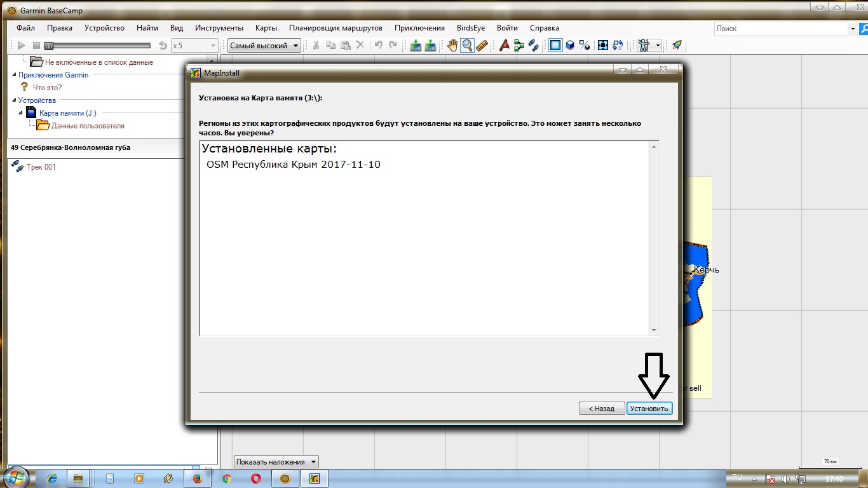Open the search field dropdown arrow
Image resolution: width=868 pixels, height=488 pixels.
click(853, 29)
